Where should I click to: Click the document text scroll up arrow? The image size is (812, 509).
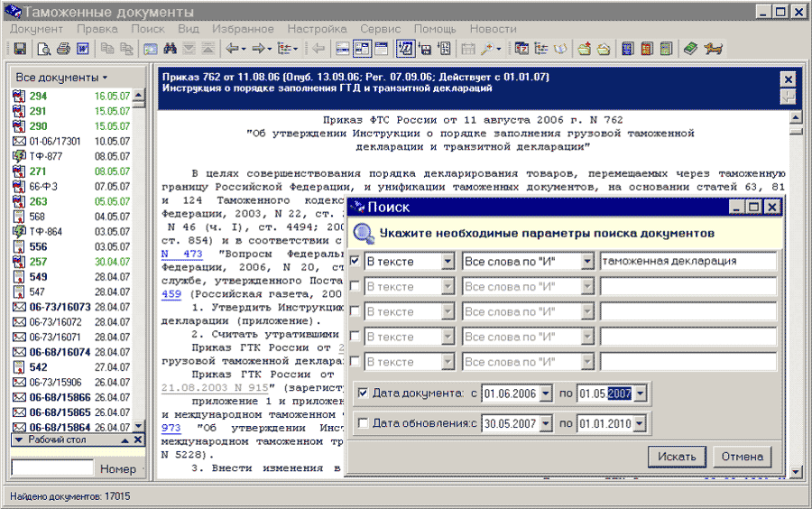click(796, 118)
